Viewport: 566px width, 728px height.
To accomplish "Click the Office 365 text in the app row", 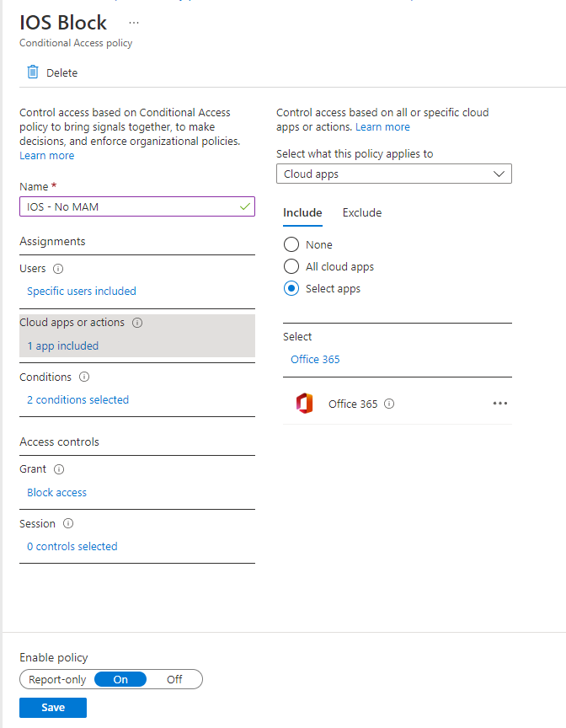I will click(353, 404).
